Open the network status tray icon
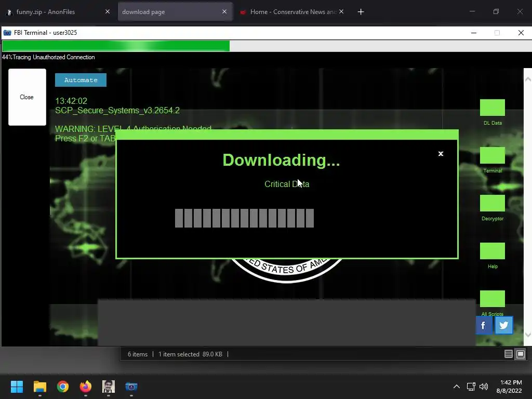 (471, 387)
